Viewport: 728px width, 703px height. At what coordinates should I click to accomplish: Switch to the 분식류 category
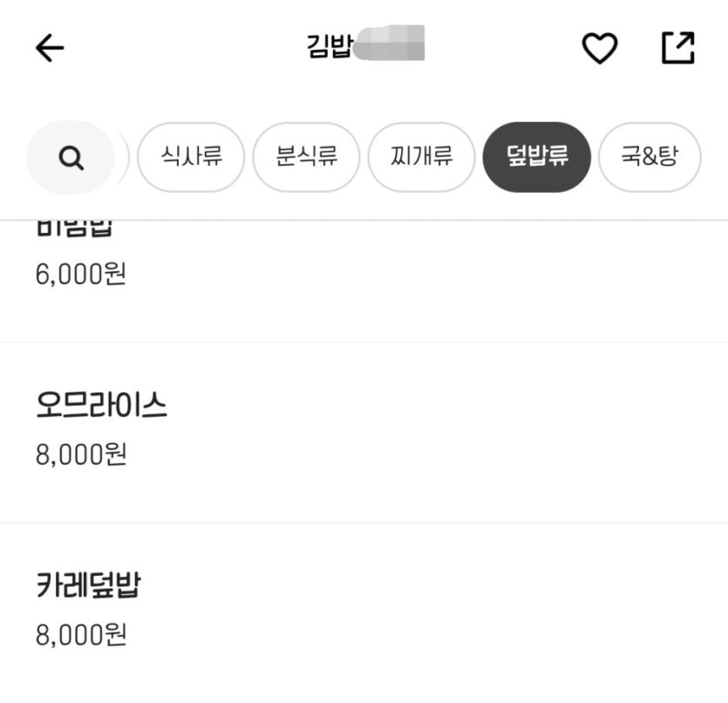click(x=306, y=157)
